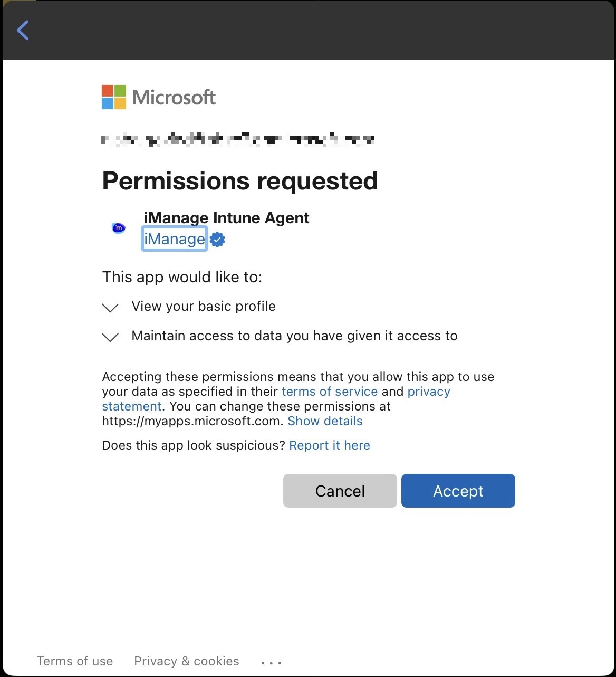The width and height of the screenshot is (616, 677).
Task: Expand the Maintain access to data chevron
Action: pos(110,337)
